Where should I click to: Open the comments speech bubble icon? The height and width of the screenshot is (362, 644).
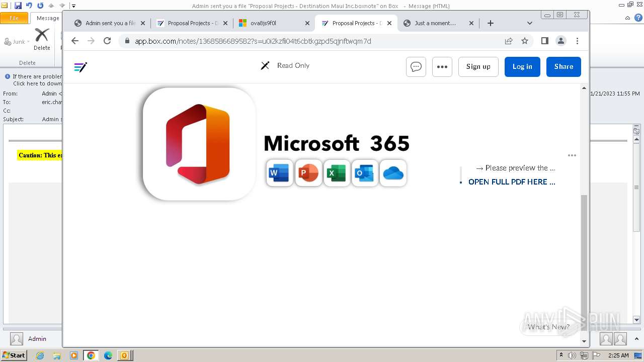click(x=416, y=66)
